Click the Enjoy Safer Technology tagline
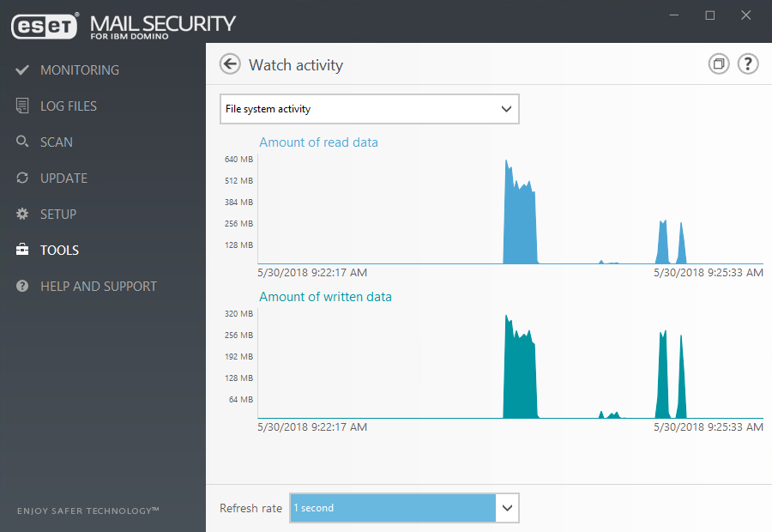This screenshot has width=772, height=532. point(88,511)
